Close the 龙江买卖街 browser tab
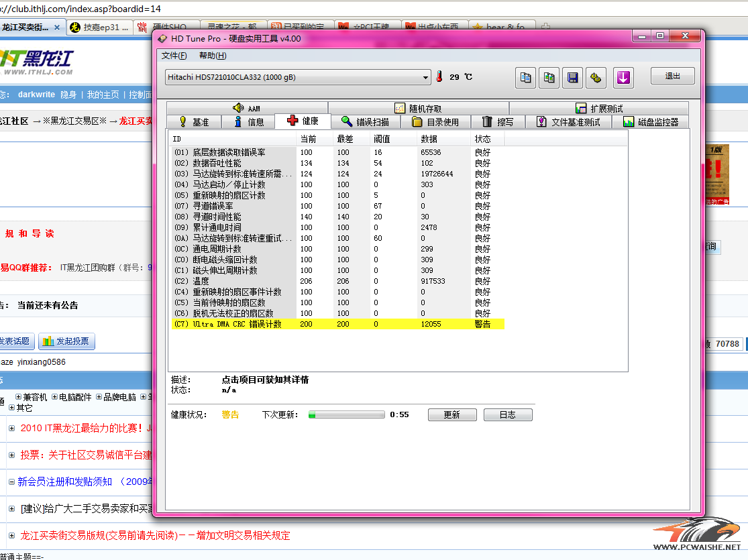The height and width of the screenshot is (560, 748). coord(57,27)
